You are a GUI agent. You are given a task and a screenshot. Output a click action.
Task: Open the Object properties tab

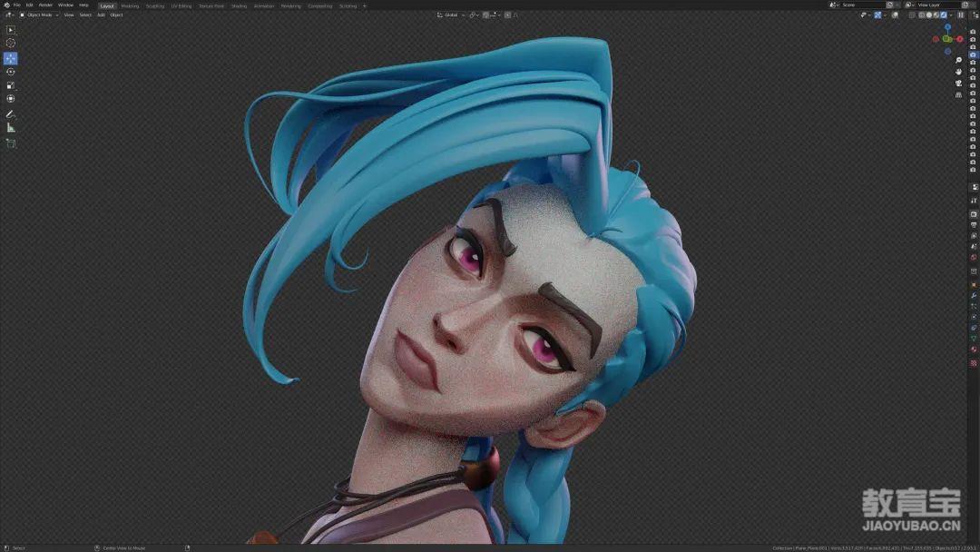click(974, 285)
